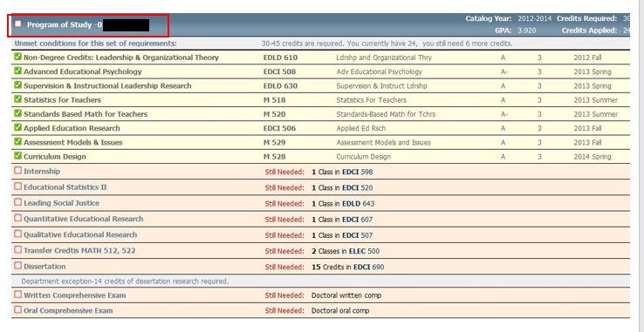Click empty checkbox beside Oral Comprehensive Exam
Image resolution: width=644 pixels, height=332 pixels.
tap(17, 310)
